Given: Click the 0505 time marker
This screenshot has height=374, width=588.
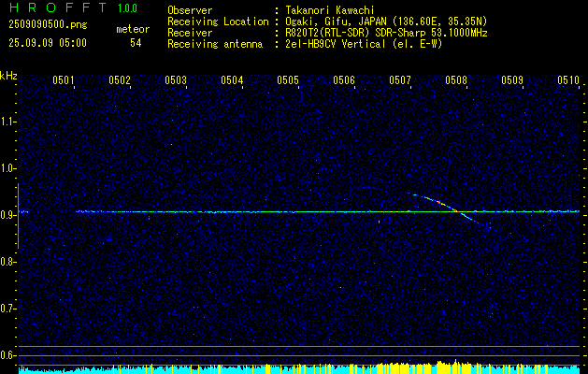Looking at the screenshot, I should point(287,79).
